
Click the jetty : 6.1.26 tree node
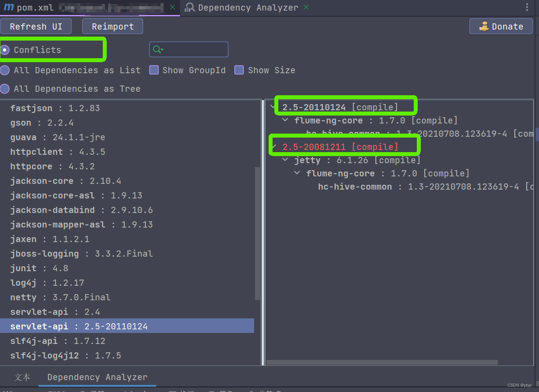point(357,160)
